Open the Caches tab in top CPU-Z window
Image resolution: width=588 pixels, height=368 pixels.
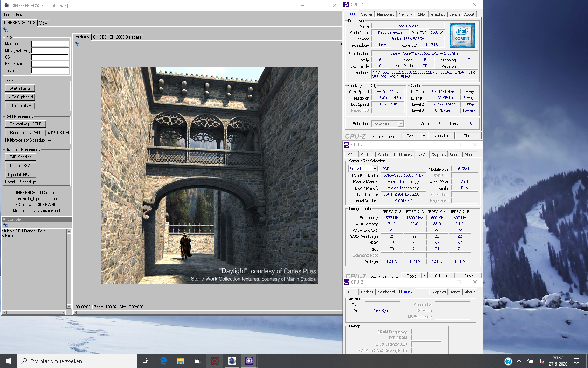click(x=367, y=14)
